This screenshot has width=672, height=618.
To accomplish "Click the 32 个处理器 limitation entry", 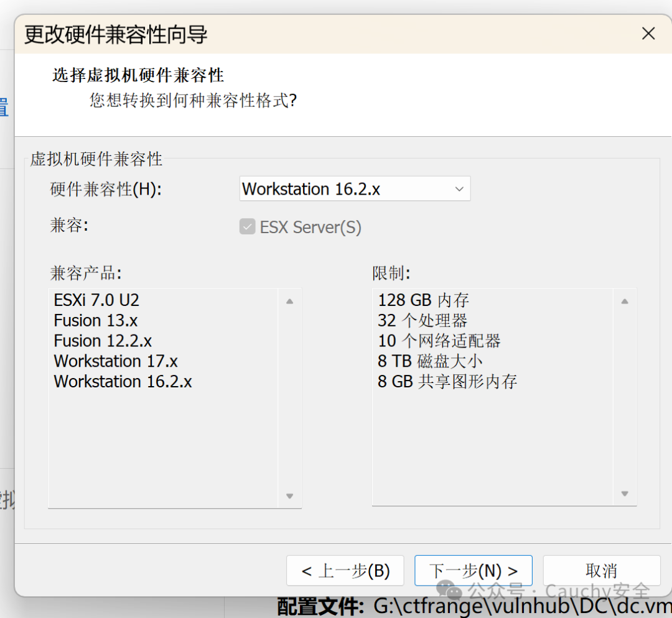I will click(422, 320).
